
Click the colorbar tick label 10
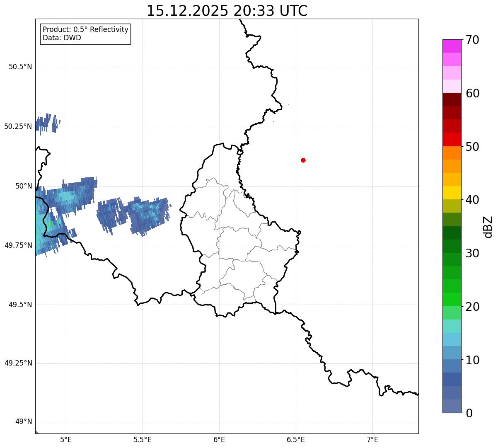473,360
